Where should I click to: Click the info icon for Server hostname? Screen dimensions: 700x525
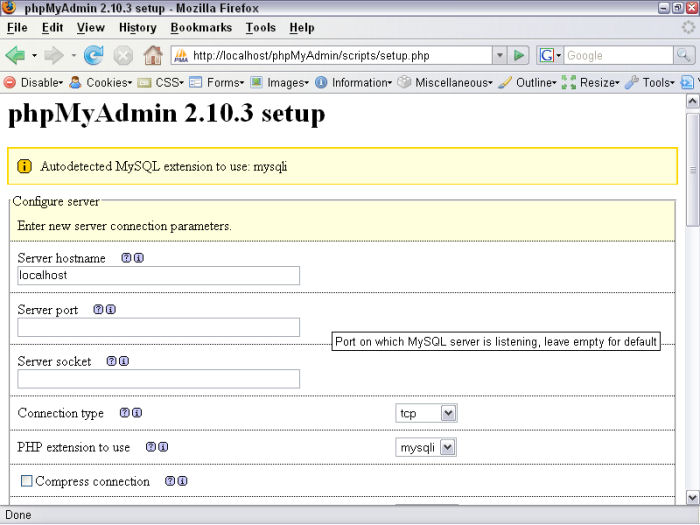click(139, 258)
